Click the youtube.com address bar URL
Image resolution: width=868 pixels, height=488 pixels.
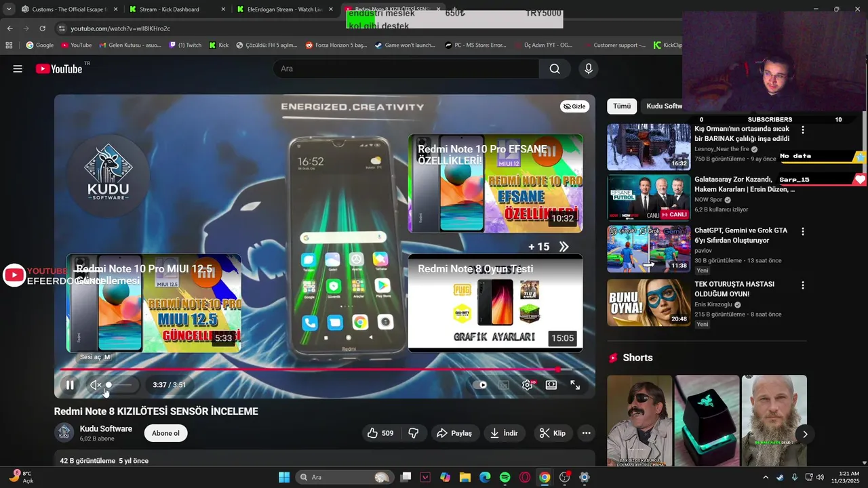coord(121,28)
